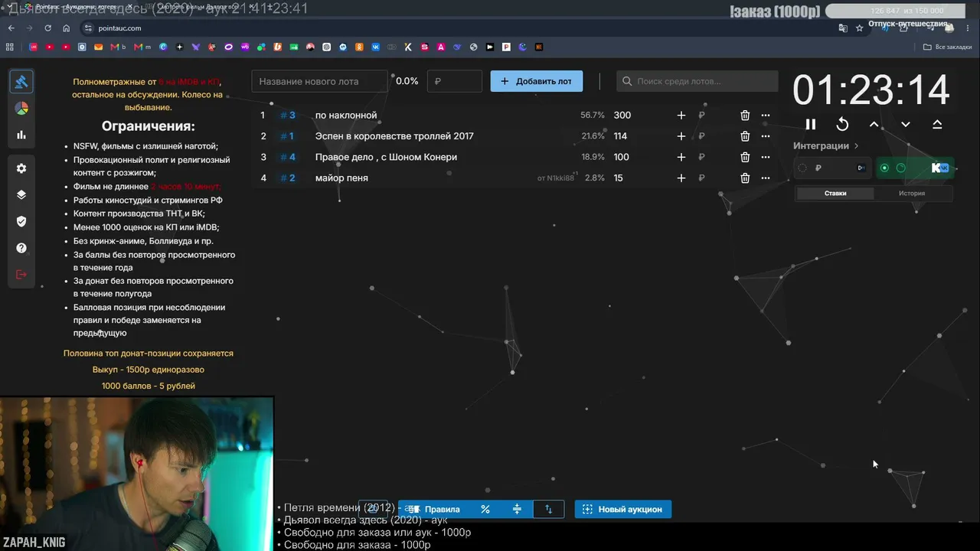Reload the pointauc.com page
Image resolution: width=980 pixels, height=551 pixels.
coord(48,28)
